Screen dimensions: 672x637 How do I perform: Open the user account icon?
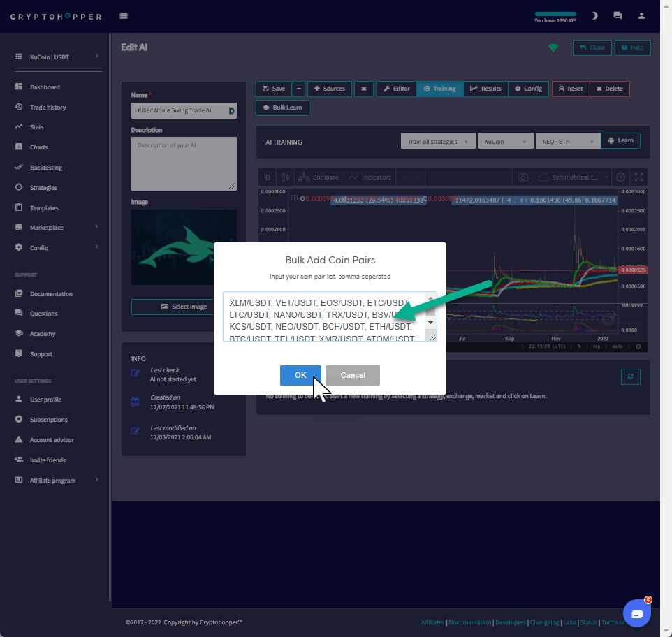[641, 15]
